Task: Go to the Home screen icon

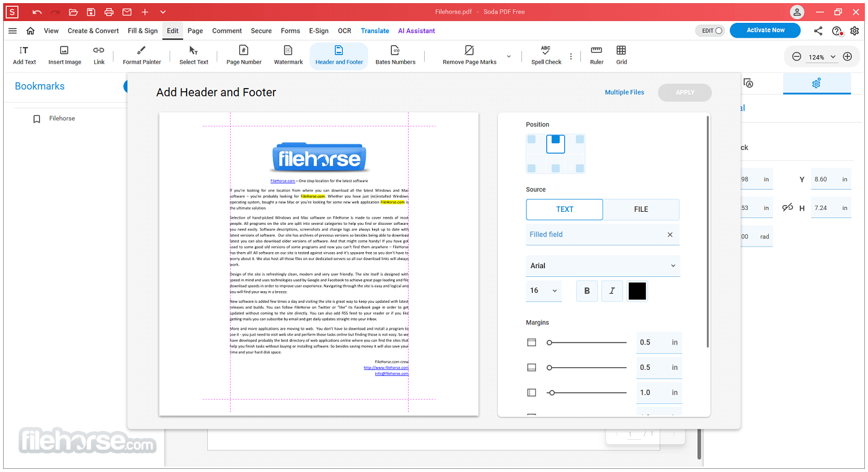Action: [x=30, y=31]
